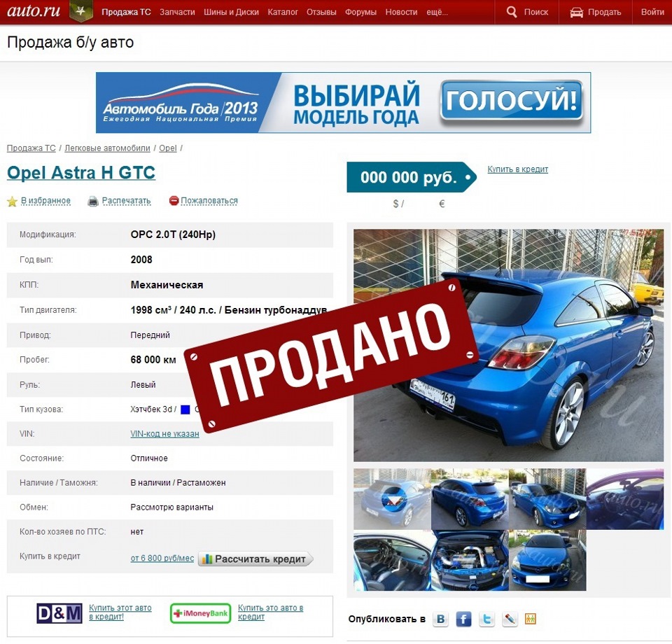Click Распечатать link
672x644 pixels.
(126, 200)
